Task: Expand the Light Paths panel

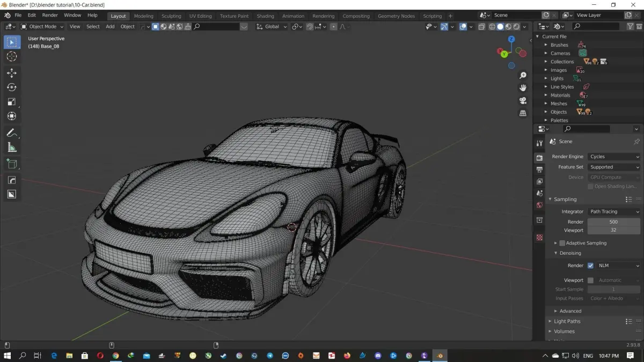Action: tap(567, 321)
